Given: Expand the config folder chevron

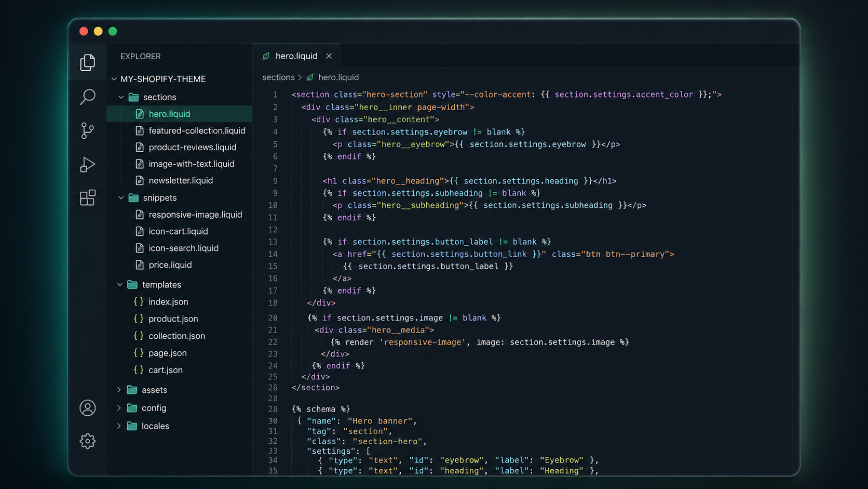Looking at the screenshot, I should click(x=119, y=408).
